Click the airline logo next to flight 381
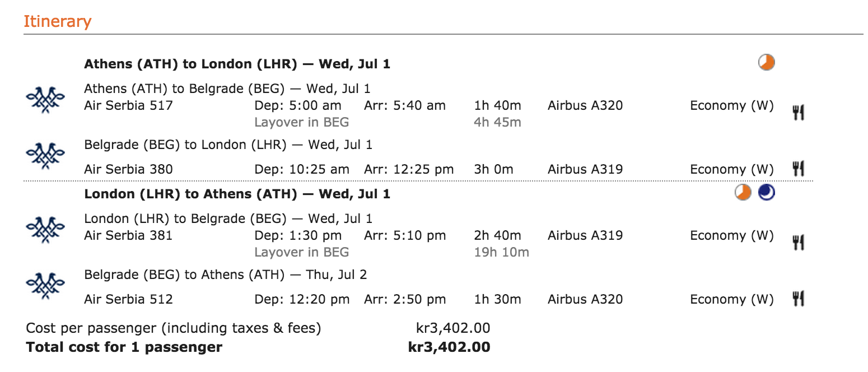868x372 pixels. 45,229
